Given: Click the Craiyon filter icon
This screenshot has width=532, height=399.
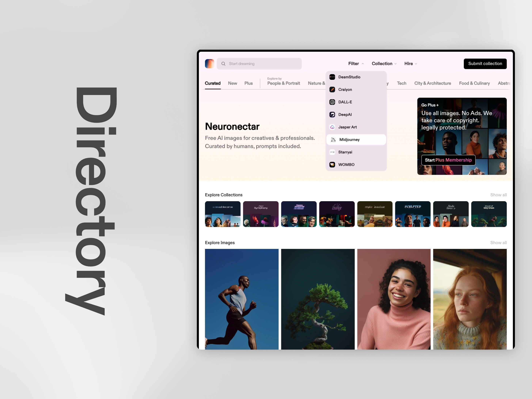Looking at the screenshot, I should pos(333,89).
